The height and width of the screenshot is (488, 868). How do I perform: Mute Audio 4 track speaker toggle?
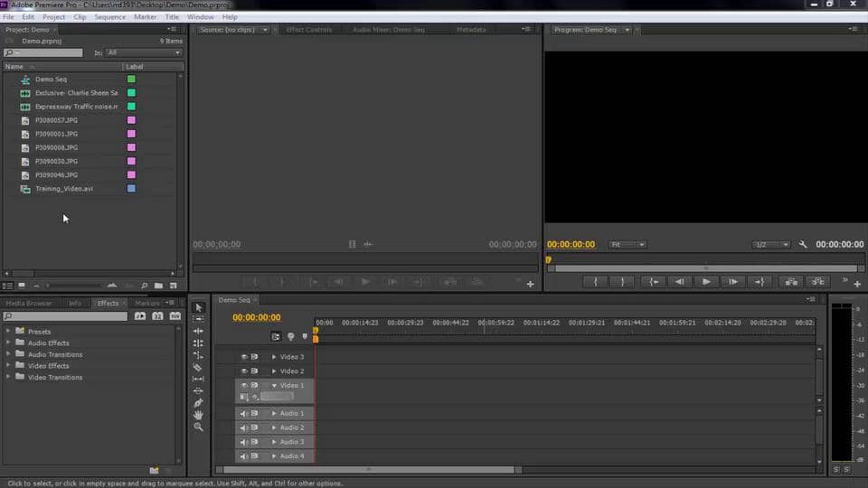(x=244, y=456)
